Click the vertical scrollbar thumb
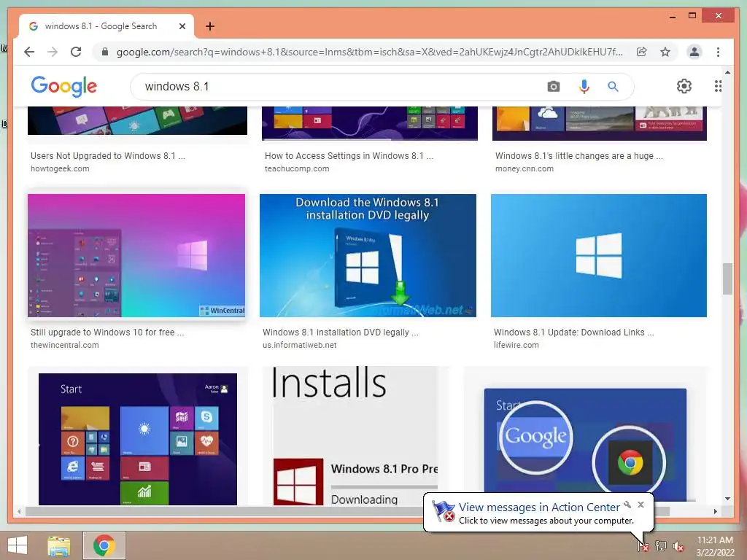Image resolution: width=747 pixels, height=560 pixels. 727,279
